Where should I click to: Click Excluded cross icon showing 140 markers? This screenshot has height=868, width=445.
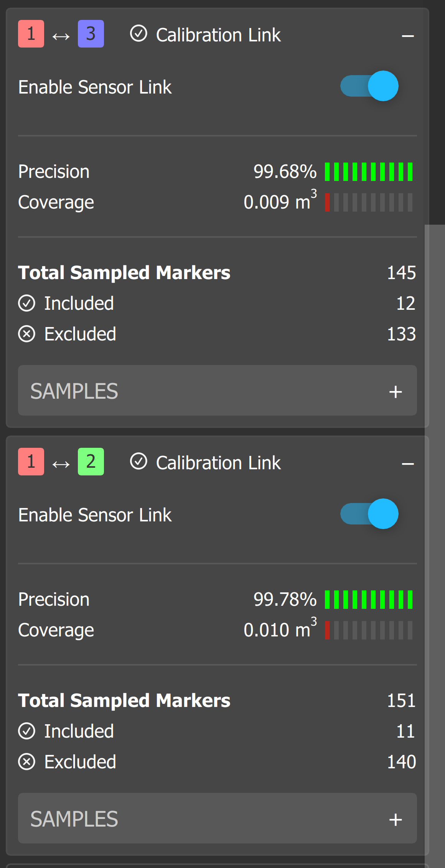(27, 762)
